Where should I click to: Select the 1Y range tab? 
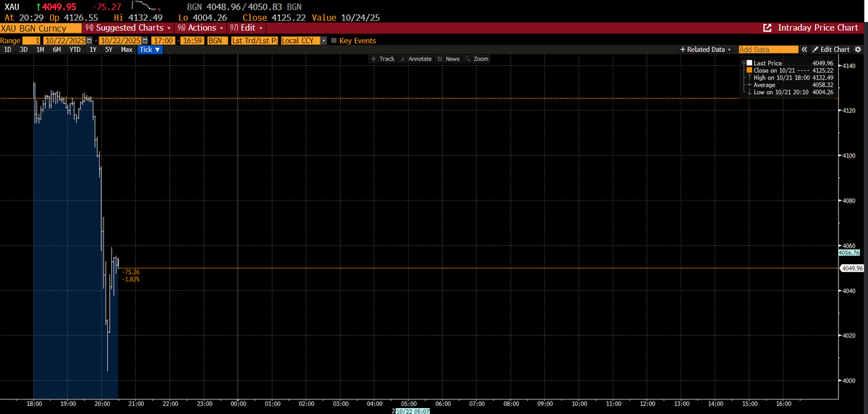(x=93, y=50)
